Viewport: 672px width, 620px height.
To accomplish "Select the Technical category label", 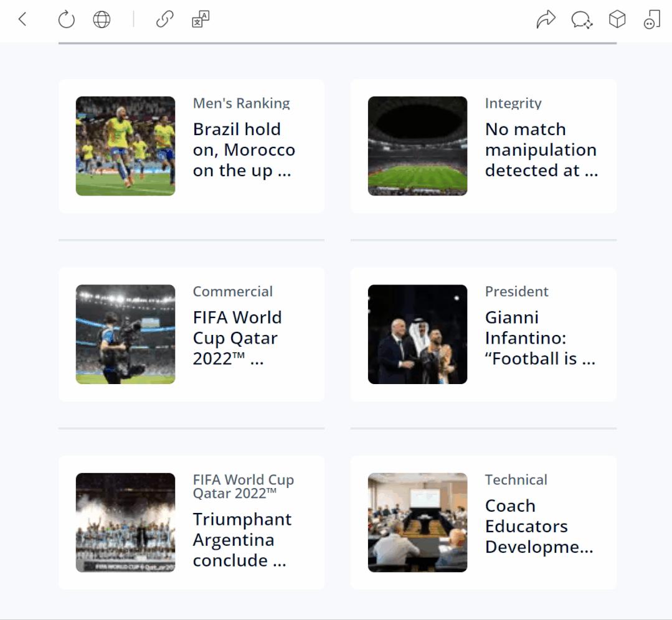I will click(x=516, y=479).
